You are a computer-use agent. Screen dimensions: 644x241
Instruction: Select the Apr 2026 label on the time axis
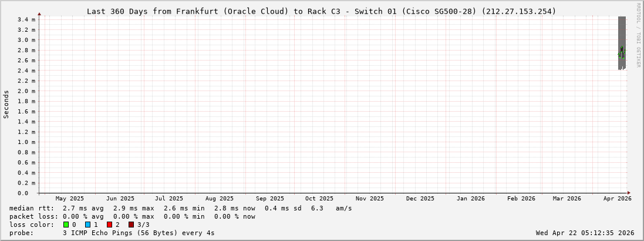(x=617, y=199)
